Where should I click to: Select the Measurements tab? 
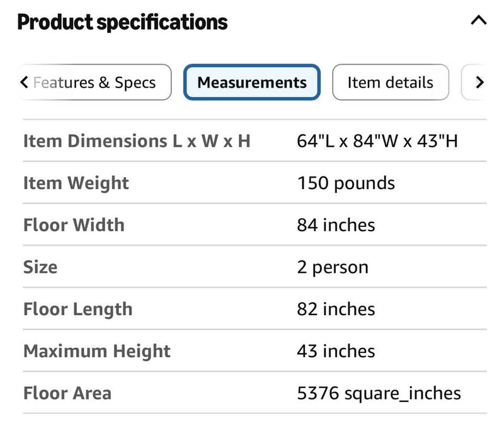251,83
